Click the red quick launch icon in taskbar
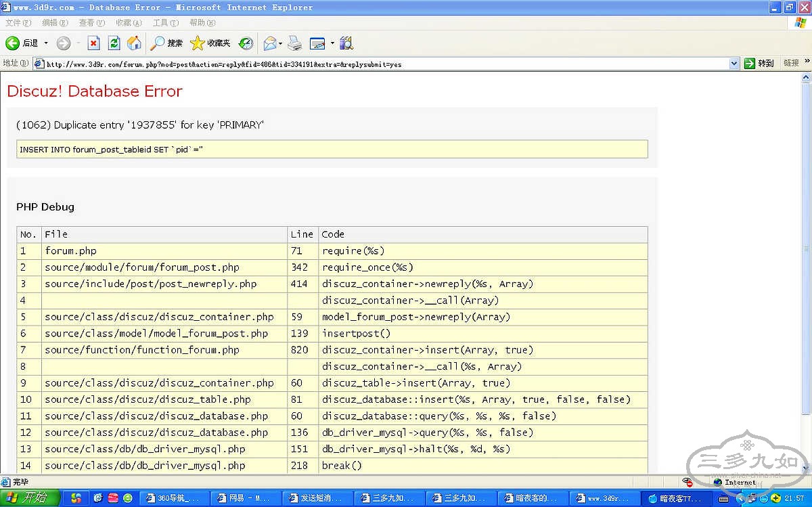This screenshot has width=812, height=507. pyautogui.click(x=113, y=498)
